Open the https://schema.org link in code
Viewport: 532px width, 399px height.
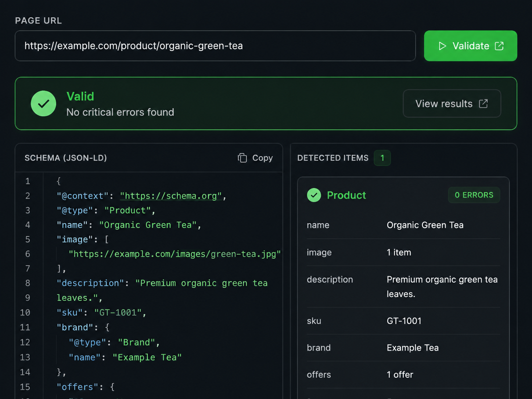[171, 196]
